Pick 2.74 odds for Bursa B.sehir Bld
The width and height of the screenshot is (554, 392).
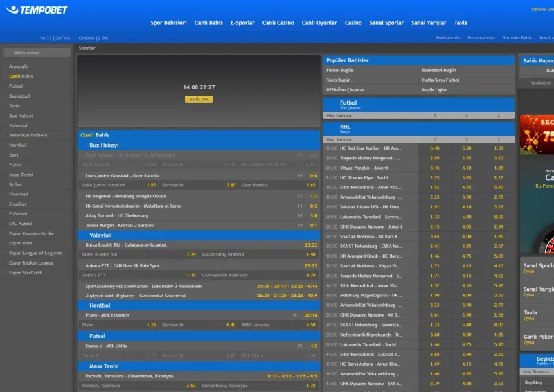[x=191, y=254]
